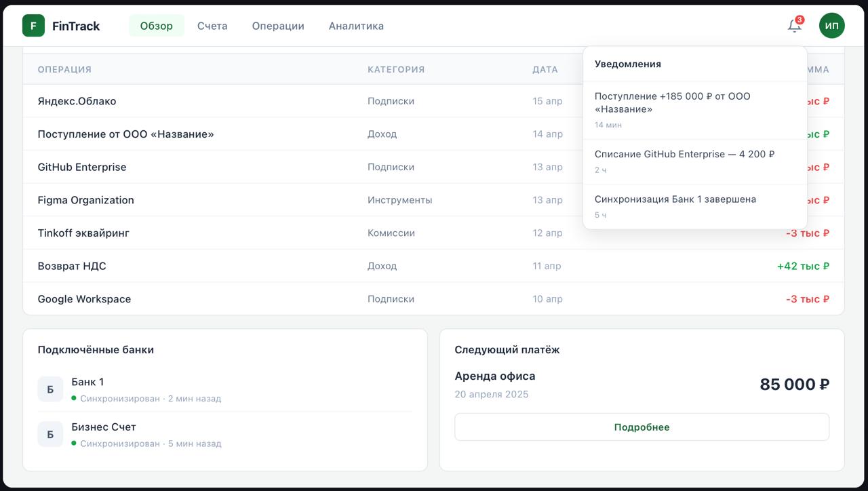Click the Бизнес Счет letter icon

point(50,434)
